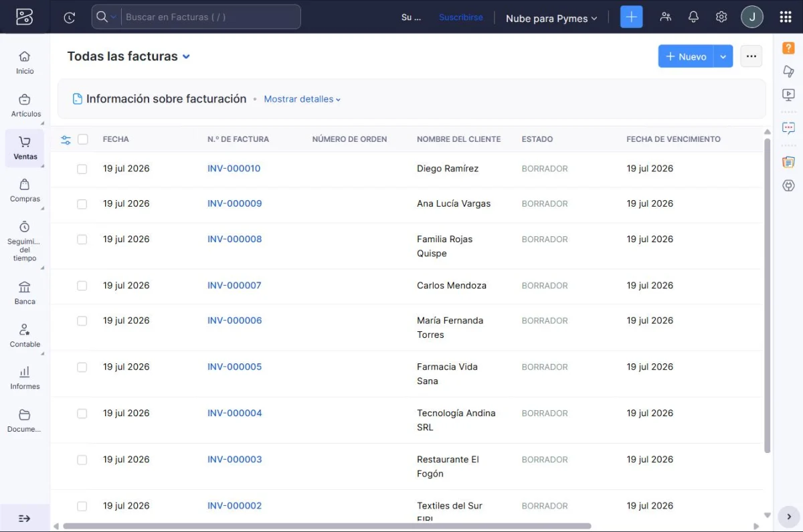Image resolution: width=803 pixels, height=532 pixels.
Task: Sort by FECHA DE VENCIMIENTO column header
Action: click(x=673, y=139)
